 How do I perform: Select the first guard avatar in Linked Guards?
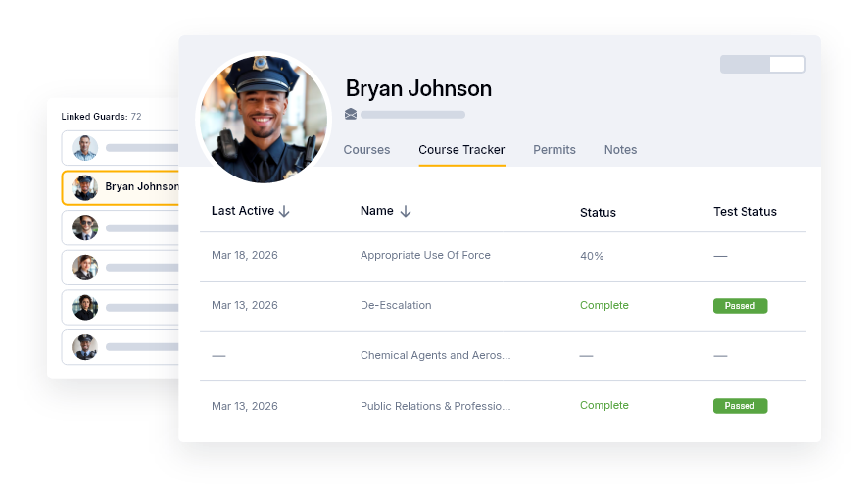(85, 148)
